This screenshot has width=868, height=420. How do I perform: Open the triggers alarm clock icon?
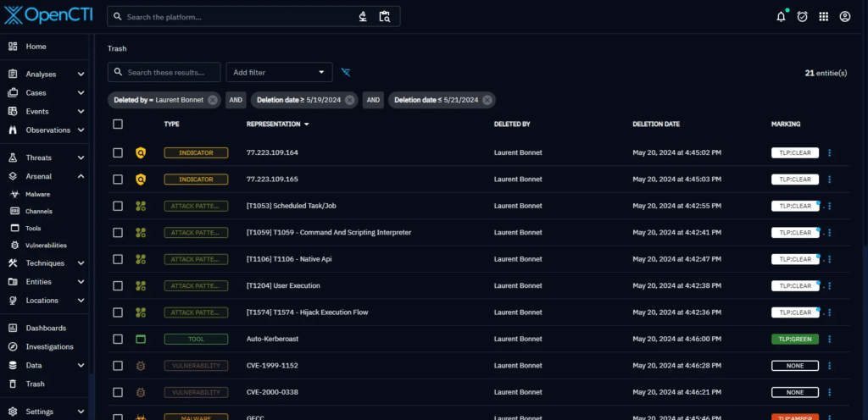click(x=802, y=16)
